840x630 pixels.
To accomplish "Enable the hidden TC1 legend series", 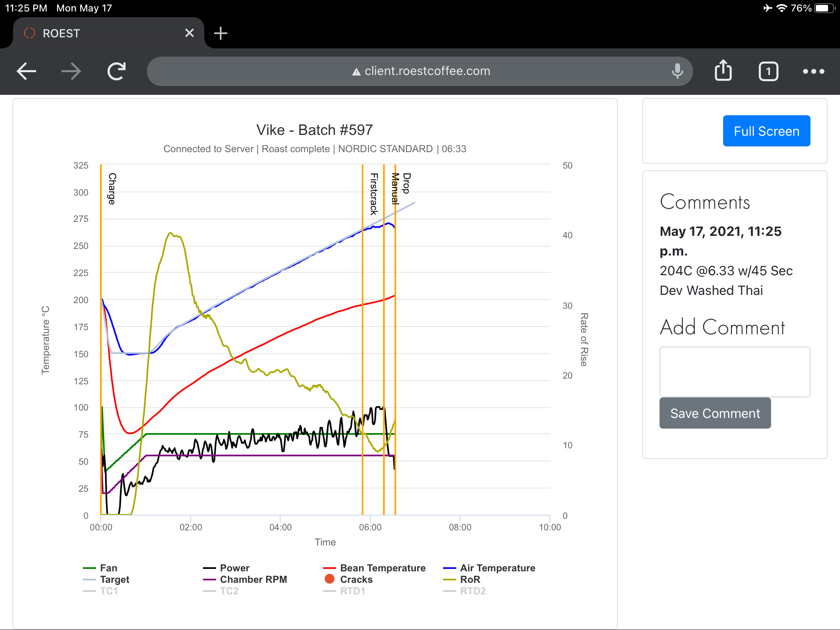I will click(x=100, y=591).
